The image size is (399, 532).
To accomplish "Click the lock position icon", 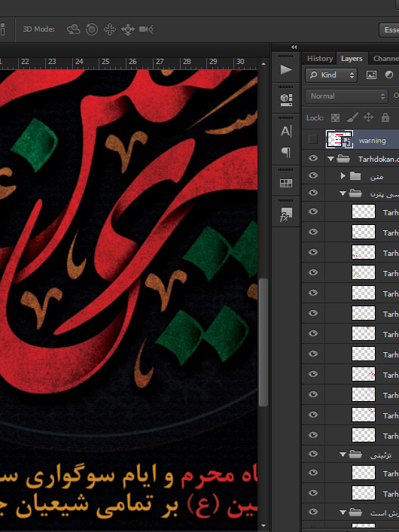I will click(368, 117).
